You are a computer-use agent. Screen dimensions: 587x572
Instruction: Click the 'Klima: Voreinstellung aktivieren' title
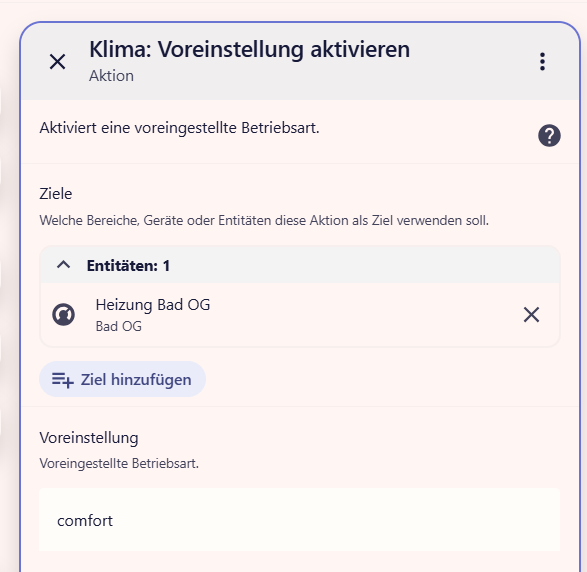click(249, 49)
